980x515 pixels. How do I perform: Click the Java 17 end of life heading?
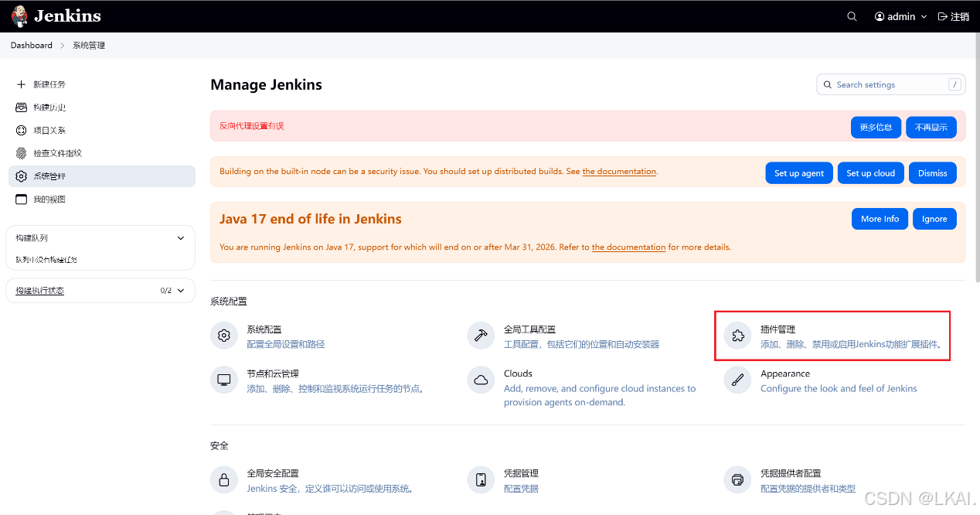pyautogui.click(x=311, y=219)
